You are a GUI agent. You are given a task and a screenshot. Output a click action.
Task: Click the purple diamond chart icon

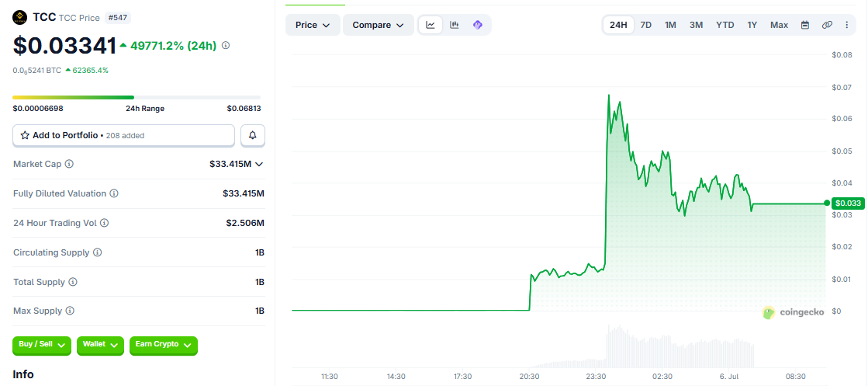(478, 25)
